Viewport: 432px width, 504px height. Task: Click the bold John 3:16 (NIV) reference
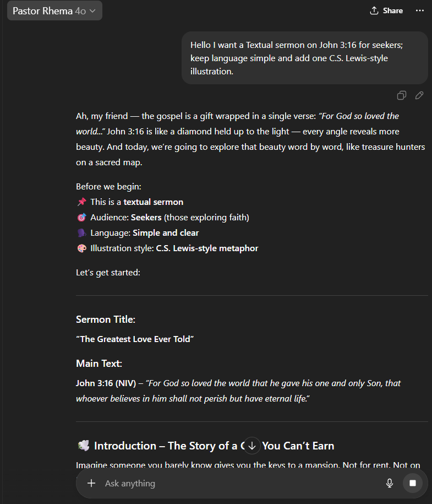pyautogui.click(x=106, y=383)
